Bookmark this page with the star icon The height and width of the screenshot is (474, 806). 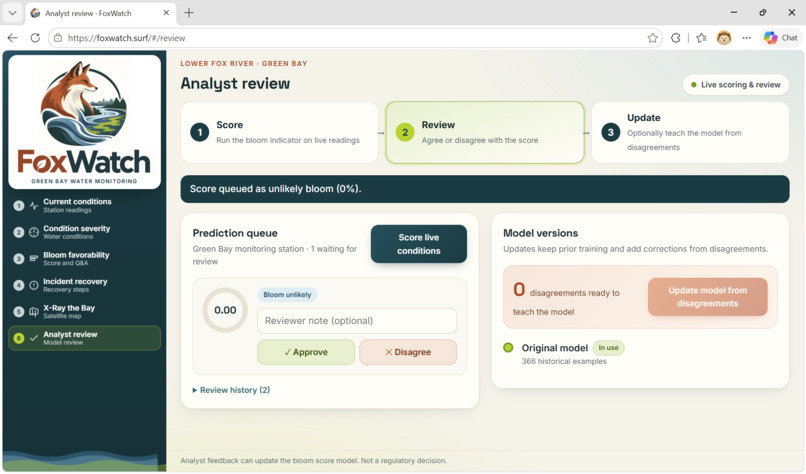[652, 38]
